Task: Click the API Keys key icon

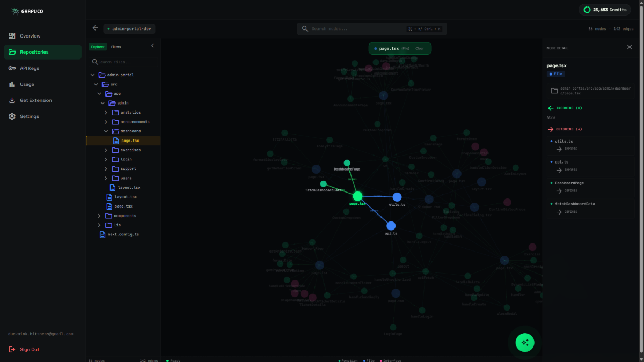Action: [x=12, y=68]
